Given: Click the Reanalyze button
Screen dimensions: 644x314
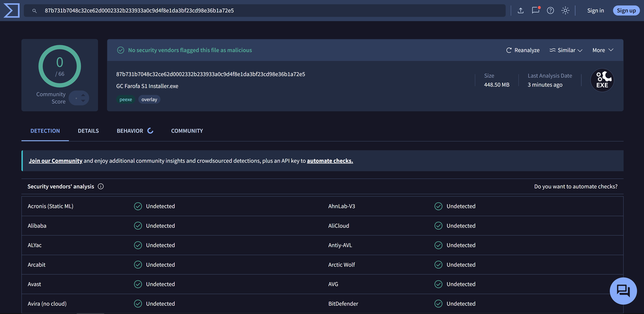Looking at the screenshot, I should [523, 50].
